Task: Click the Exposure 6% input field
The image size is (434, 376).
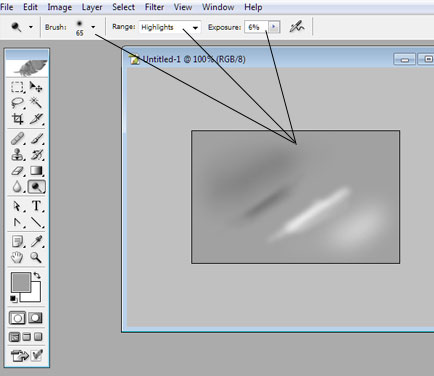Action: [256, 27]
